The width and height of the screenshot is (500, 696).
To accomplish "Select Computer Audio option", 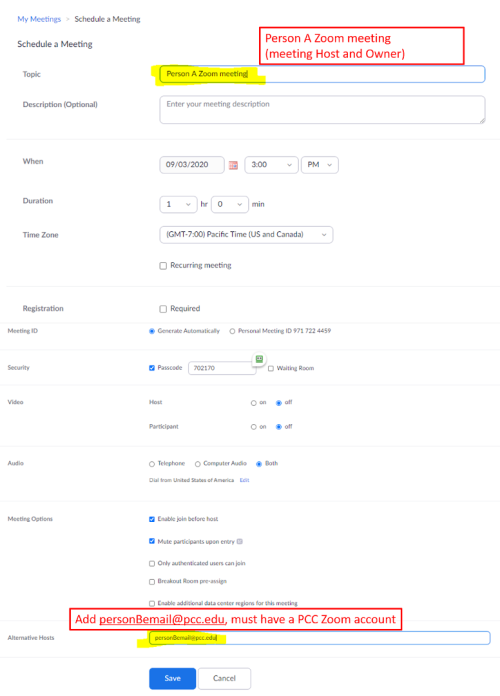I will pos(198,464).
